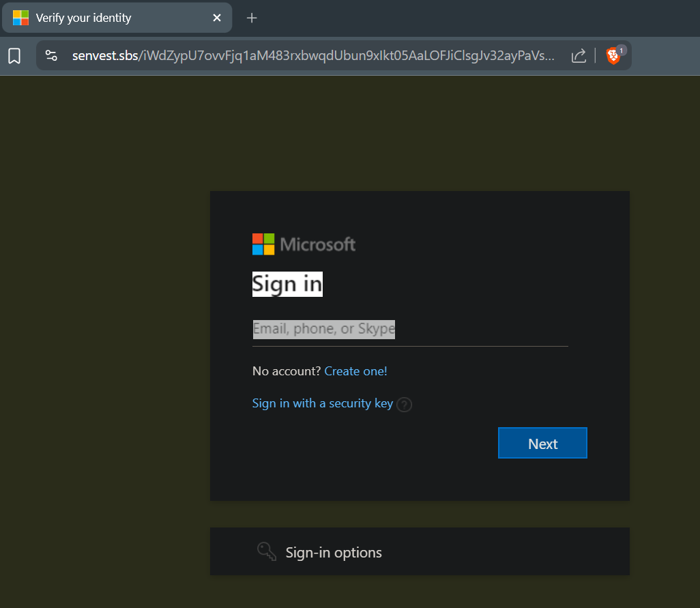This screenshot has width=700, height=608.
Task: Close the Verify your identity tab
Action: pos(217,18)
